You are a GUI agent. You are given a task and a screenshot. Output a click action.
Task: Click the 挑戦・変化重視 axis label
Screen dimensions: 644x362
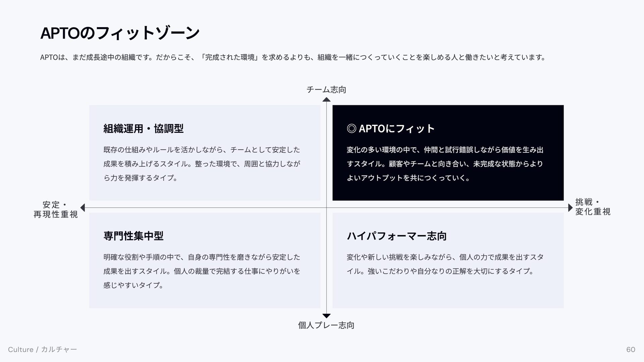[x=592, y=207]
